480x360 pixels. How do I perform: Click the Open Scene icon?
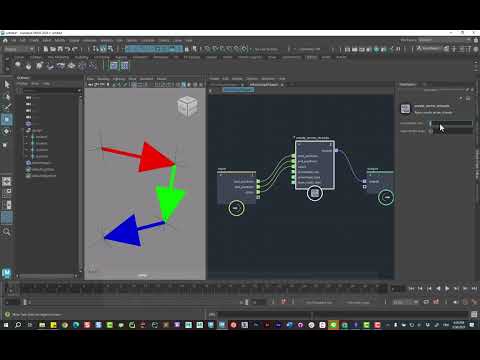[53, 49]
